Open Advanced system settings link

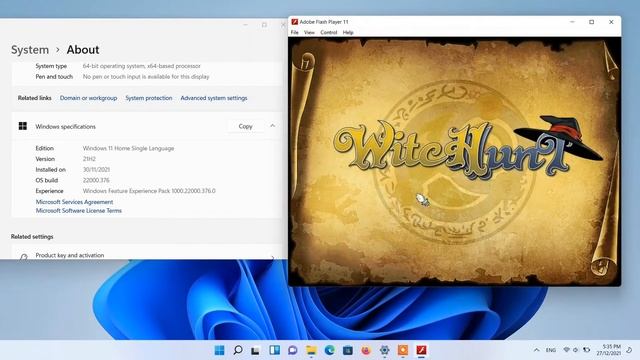pyautogui.click(x=214, y=98)
